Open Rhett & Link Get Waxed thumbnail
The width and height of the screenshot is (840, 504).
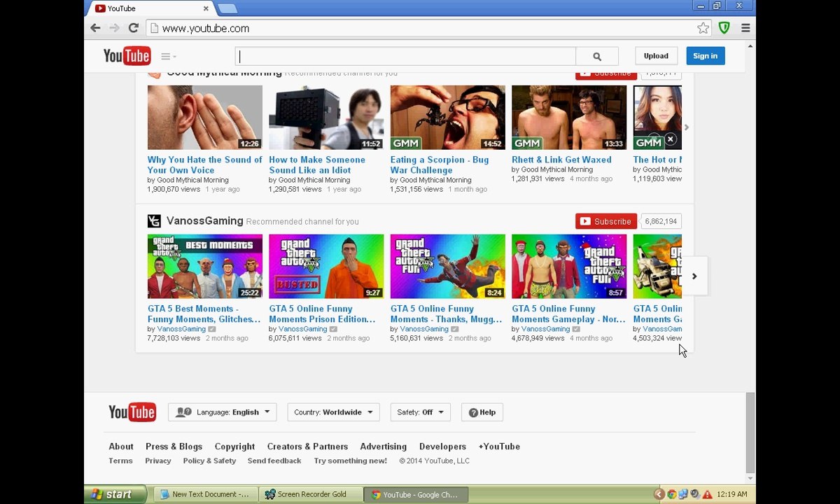click(569, 118)
